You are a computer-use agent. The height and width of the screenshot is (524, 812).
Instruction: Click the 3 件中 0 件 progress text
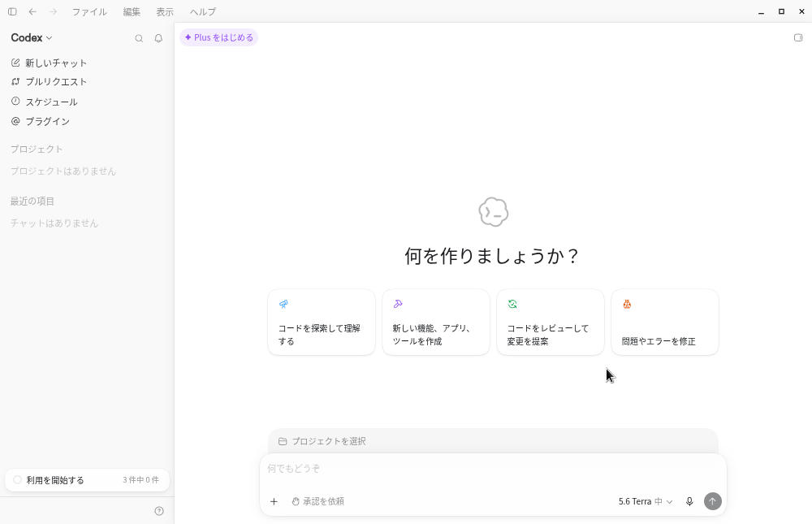click(x=140, y=480)
